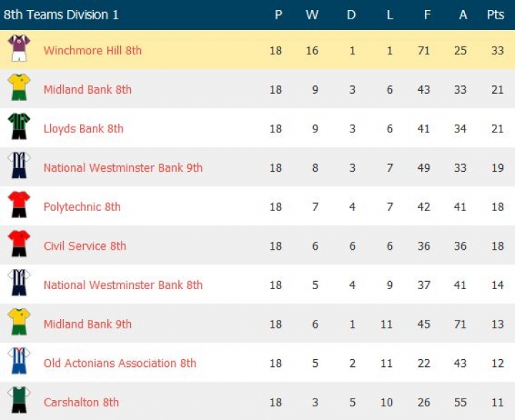Click the Pts column header

(495, 14)
